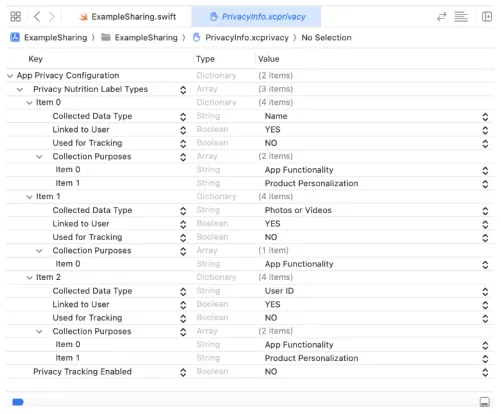Image resolution: width=501 pixels, height=414 pixels.
Task: Toggle the code review swap arrows icon
Action: point(442,17)
